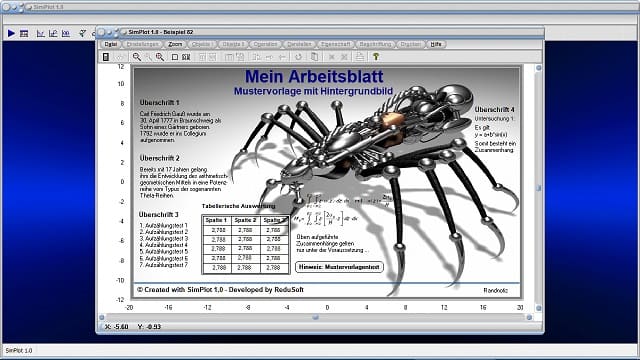Click the 'Überschrift 3' heading
Viewport: 640px width, 360px height.
coord(158,214)
